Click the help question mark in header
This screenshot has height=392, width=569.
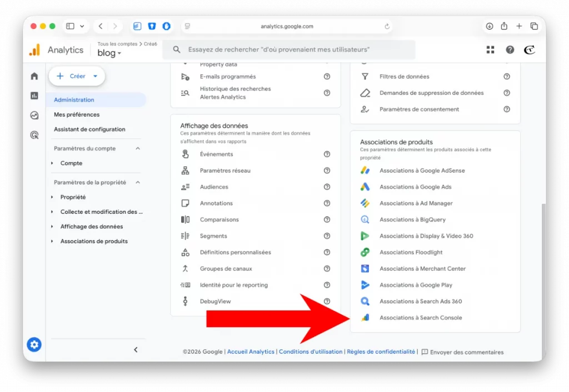click(510, 50)
